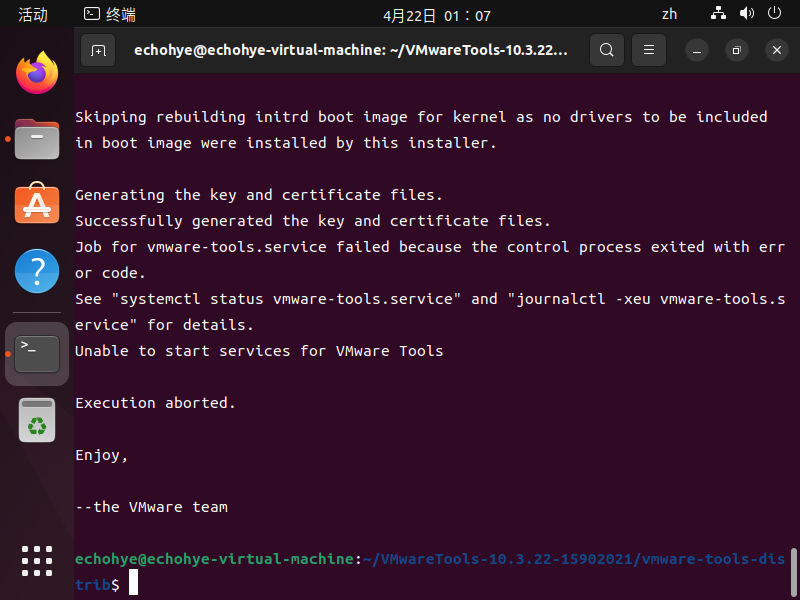Select the Terminal icon in dock
The image size is (800, 600).
click(x=37, y=354)
